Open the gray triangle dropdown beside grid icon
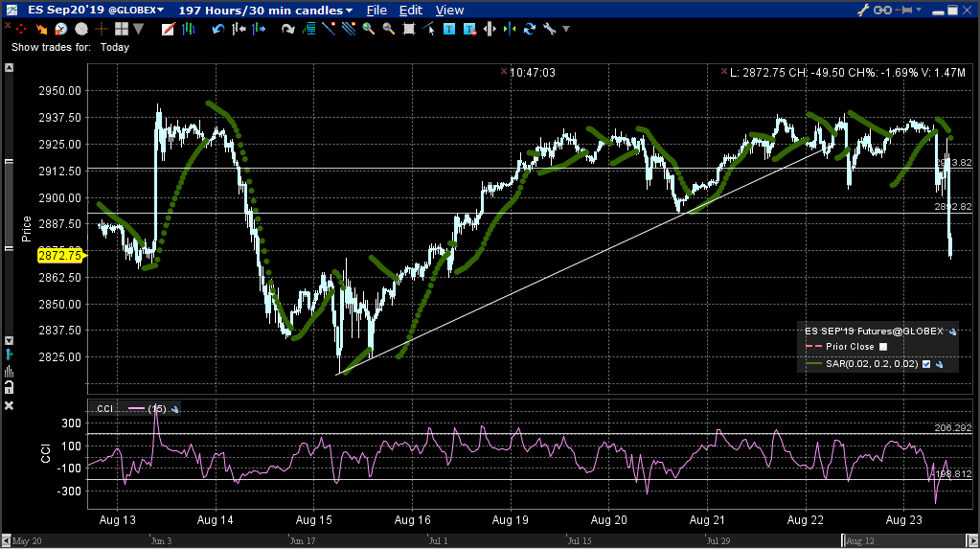This screenshot has width=980, height=549. [x=138, y=29]
